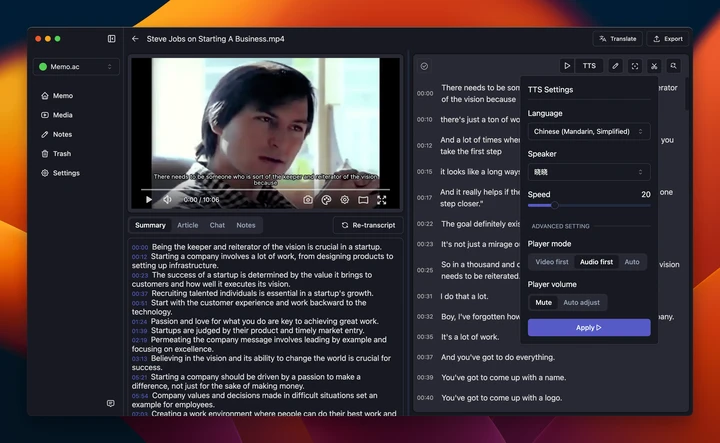Click transcript timestamp 00:39
720x443 pixels.
[x=425, y=377]
